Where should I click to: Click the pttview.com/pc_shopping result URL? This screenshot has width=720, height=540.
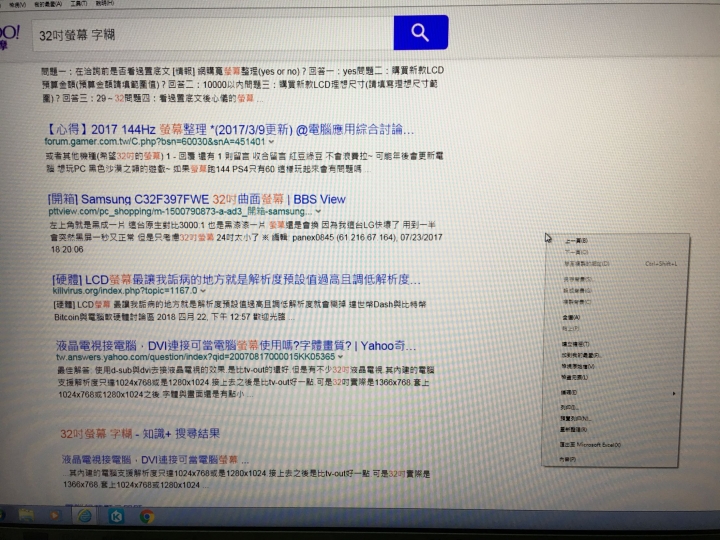click(x=180, y=212)
